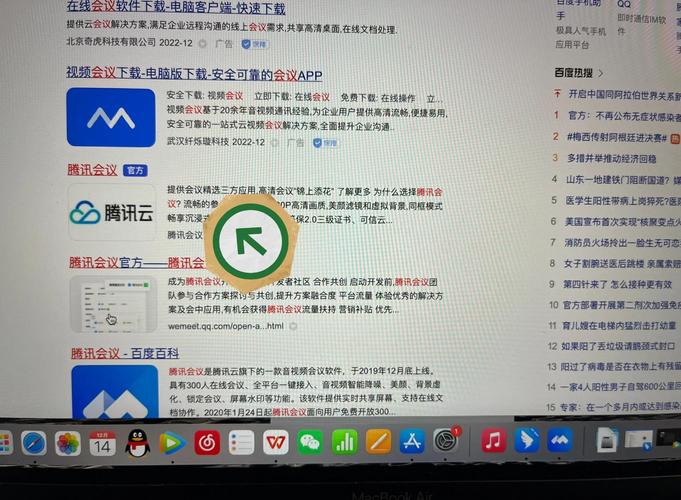681x500 pixels.
Task: Open top hot search 开启中国同阿拉伯世界关系
Action: (x=625, y=95)
